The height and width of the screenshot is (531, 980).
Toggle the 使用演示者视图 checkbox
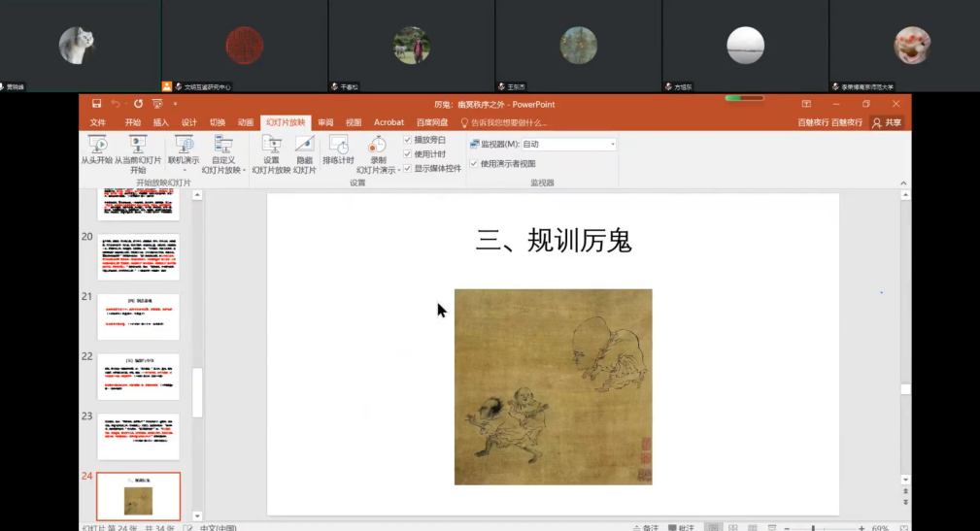point(474,164)
